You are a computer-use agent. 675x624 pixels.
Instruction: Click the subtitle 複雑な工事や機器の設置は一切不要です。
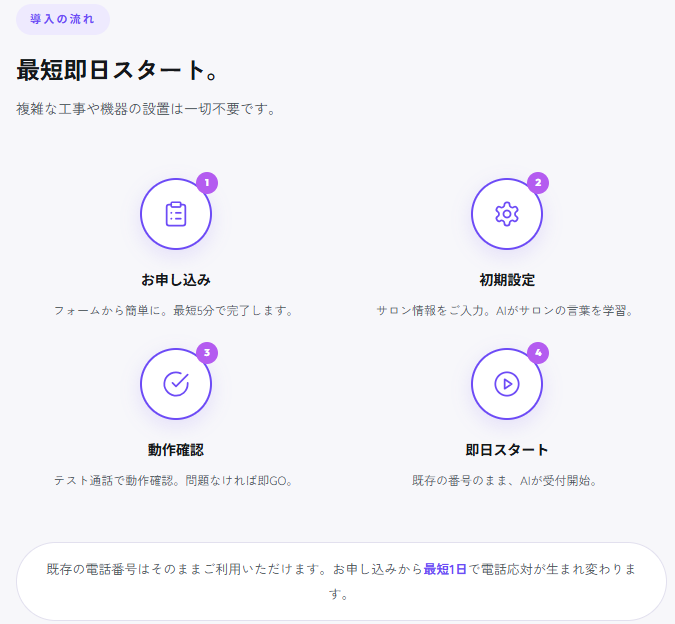click(x=146, y=109)
